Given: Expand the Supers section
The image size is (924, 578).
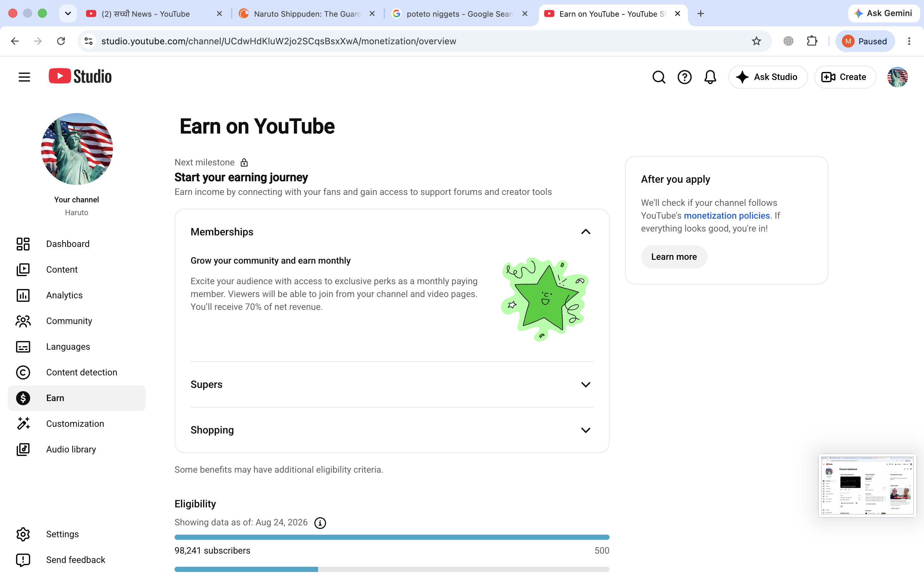Looking at the screenshot, I should (x=585, y=385).
